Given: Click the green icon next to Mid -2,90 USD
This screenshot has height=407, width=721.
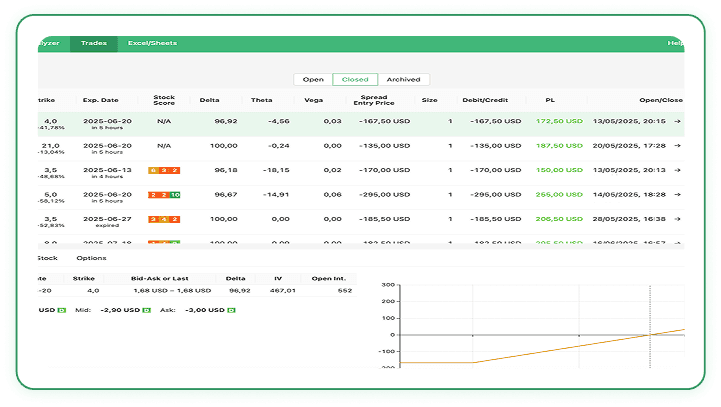Looking at the screenshot, I should 147,310.
